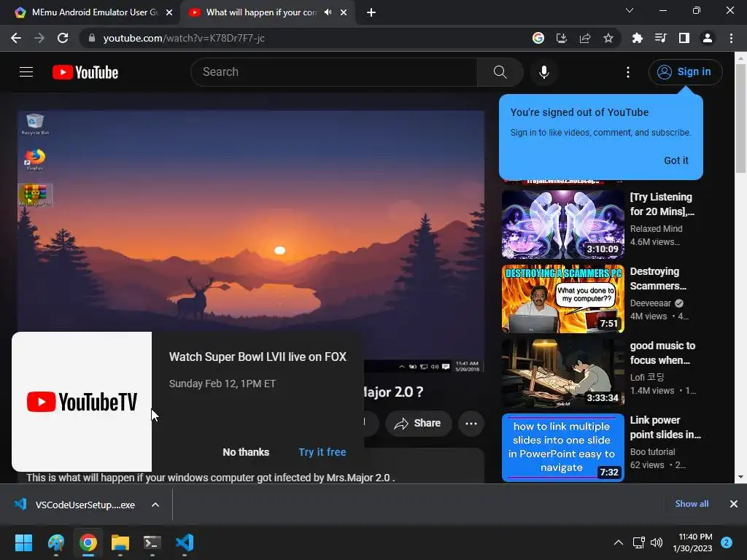Bookmark this page with star icon
The height and width of the screenshot is (560, 747).
[608, 38]
